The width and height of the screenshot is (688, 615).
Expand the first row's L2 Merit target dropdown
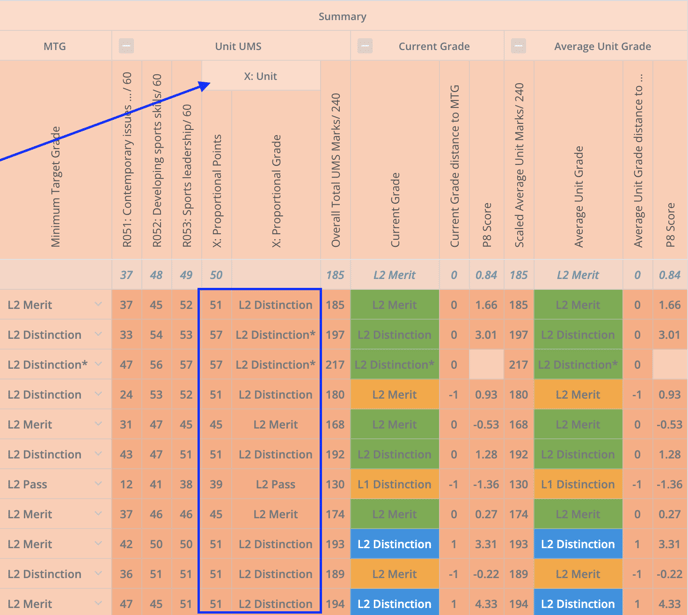(98, 304)
